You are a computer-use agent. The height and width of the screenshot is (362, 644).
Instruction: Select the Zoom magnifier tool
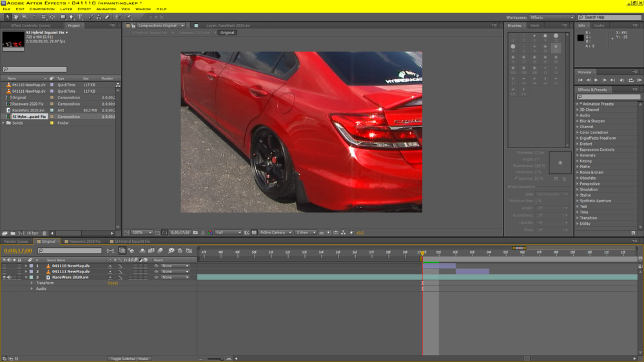[24, 17]
